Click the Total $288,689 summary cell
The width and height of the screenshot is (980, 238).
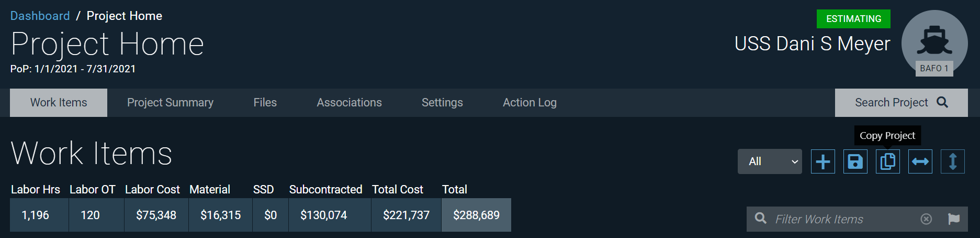click(476, 215)
